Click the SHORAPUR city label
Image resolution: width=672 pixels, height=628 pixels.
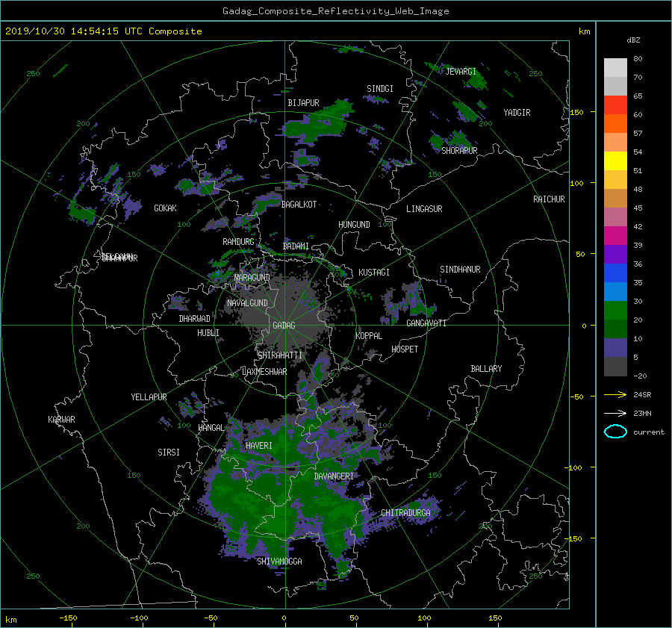(x=459, y=150)
